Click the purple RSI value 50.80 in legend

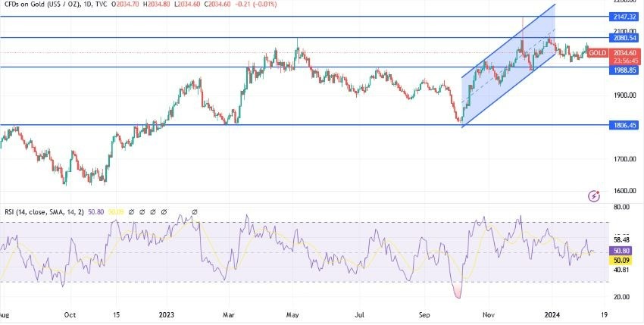coord(96,212)
